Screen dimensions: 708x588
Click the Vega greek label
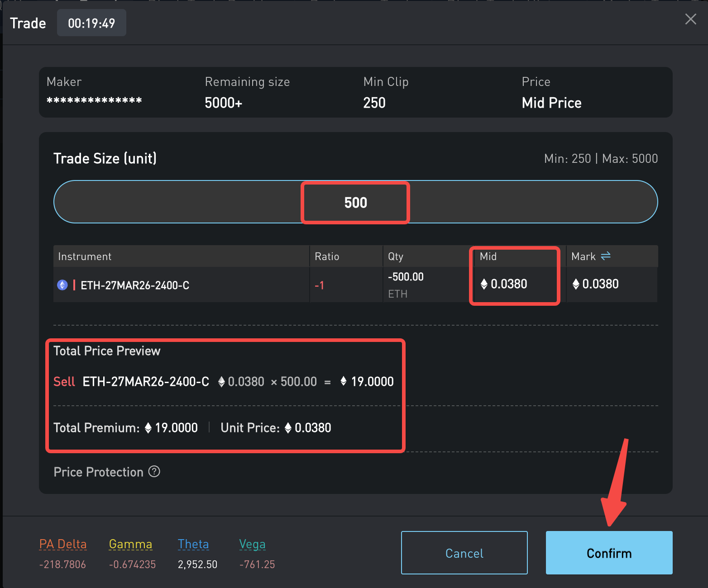pos(252,544)
